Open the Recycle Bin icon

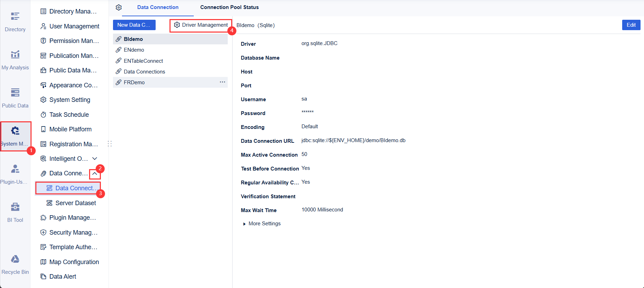click(x=15, y=259)
